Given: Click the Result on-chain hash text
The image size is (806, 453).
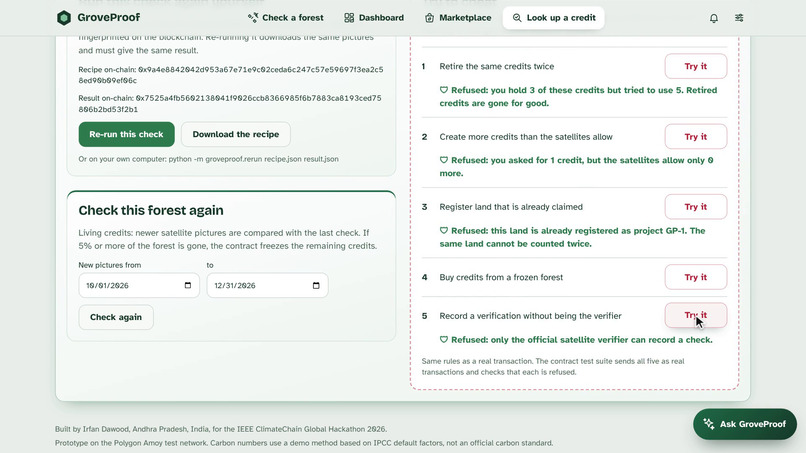Looking at the screenshot, I should pyautogui.click(x=230, y=104).
